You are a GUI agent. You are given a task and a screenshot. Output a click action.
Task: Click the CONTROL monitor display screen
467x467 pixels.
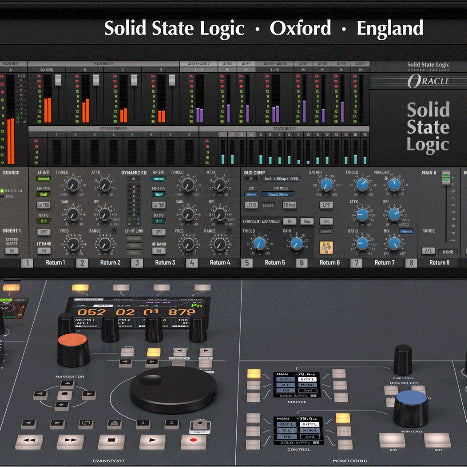coord(299,430)
